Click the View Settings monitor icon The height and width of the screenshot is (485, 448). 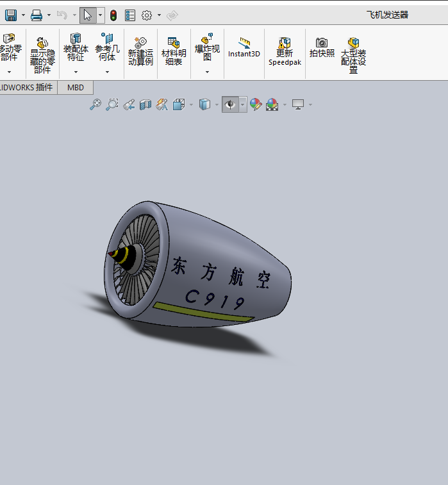[298, 104]
